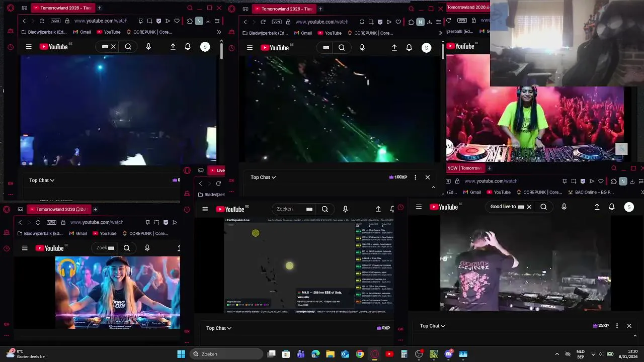644x362 pixels.
Task: Open 'BAC Online – BG P...' bookmark
Action: 591,192
